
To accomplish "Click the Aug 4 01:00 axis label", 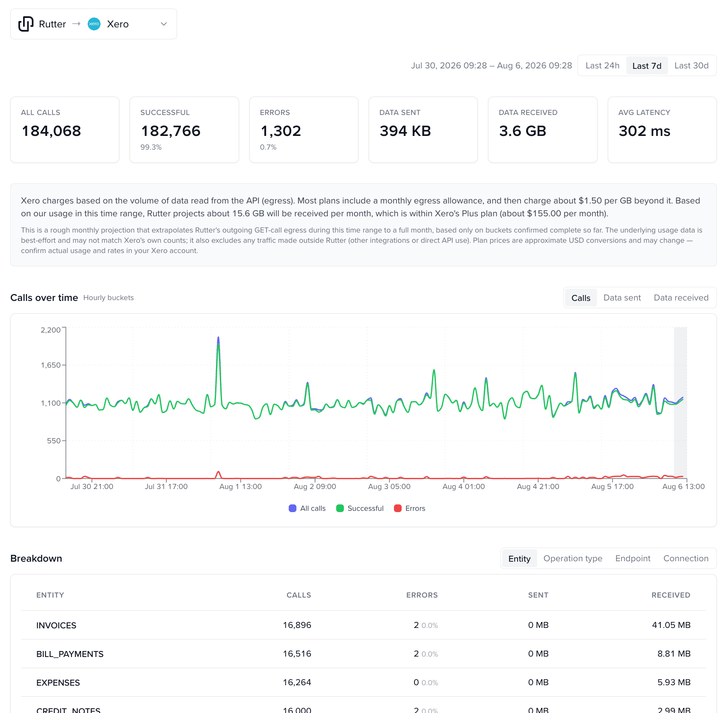I will click(x=464, y=486).
